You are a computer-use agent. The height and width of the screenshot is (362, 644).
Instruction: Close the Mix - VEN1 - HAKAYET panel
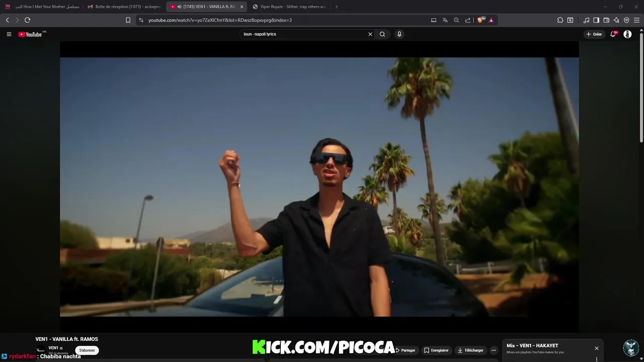click(597, 348)
